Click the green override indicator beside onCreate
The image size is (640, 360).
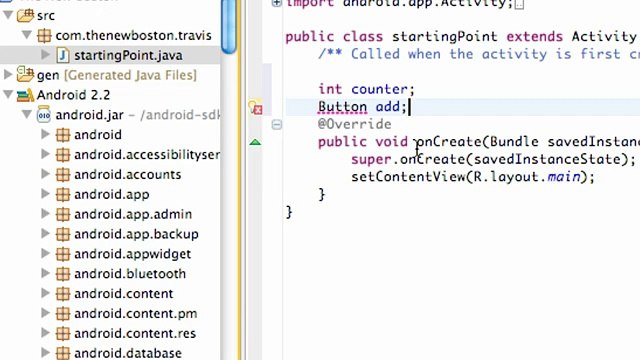(x=255, y=142)
